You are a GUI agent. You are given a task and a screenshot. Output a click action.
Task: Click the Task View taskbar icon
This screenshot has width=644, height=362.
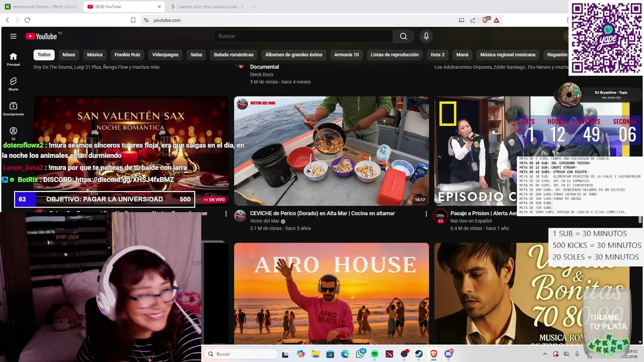point(286,354)
